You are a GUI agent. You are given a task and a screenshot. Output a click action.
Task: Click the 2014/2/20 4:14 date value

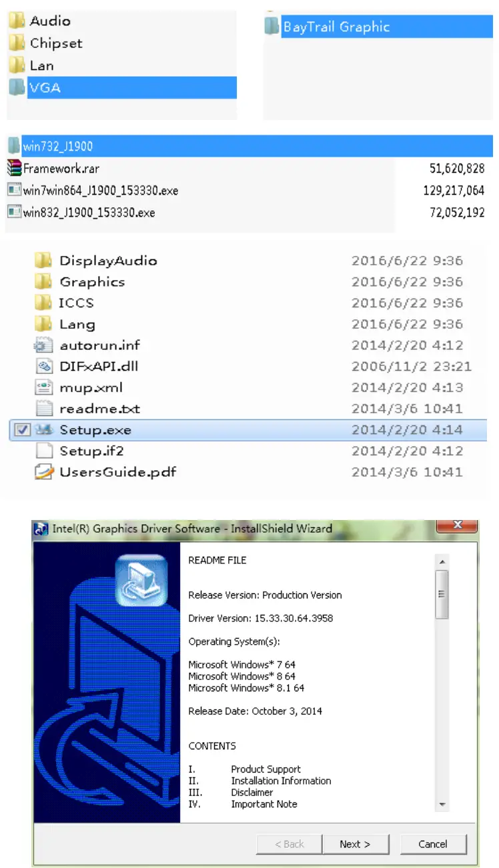tap(407, 430)
